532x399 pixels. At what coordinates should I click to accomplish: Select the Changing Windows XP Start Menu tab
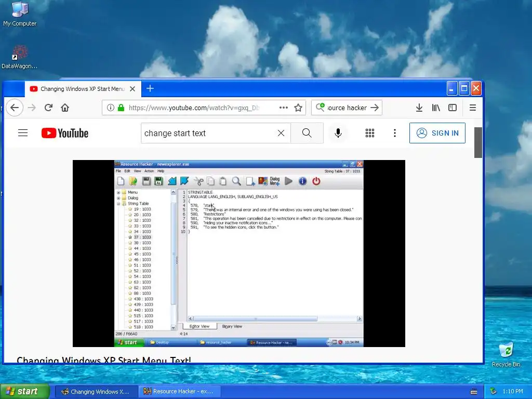(83, 89)
